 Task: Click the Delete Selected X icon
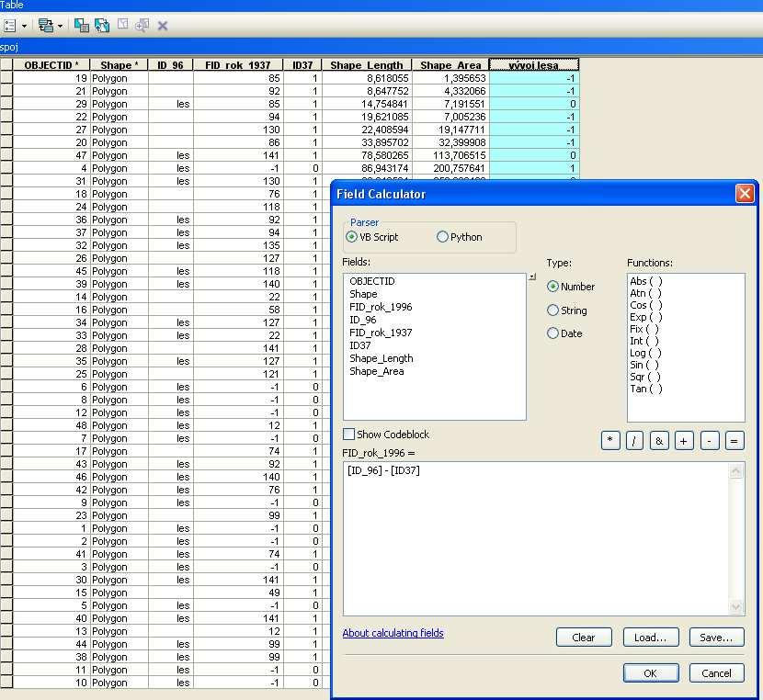click(x=163, y=26)
